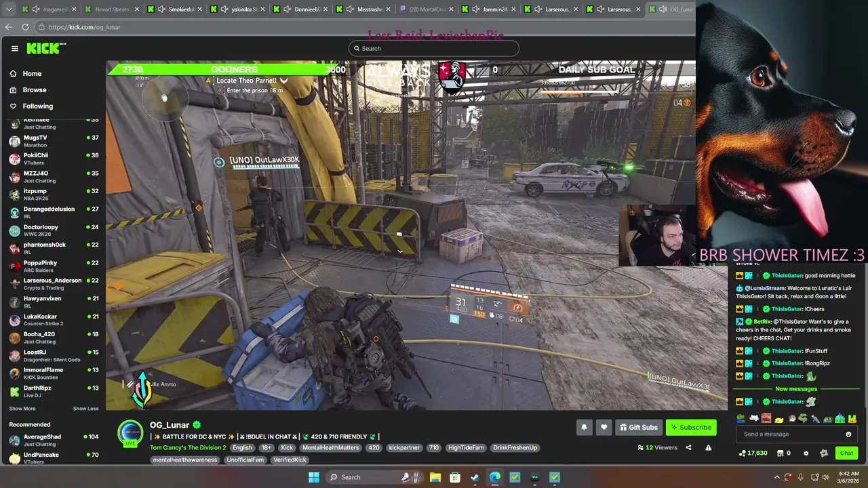
Task: Click the chat identity badge icon
Action: tap(823, 453)
